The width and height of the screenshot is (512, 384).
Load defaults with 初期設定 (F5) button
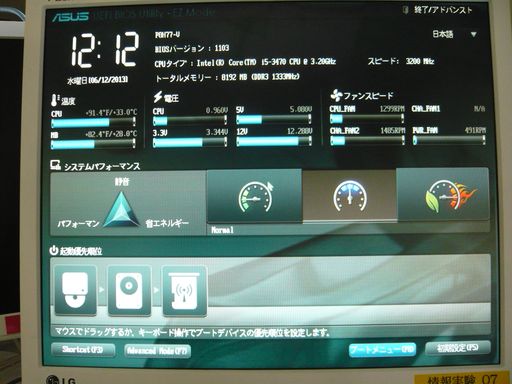tap(458, 348)
